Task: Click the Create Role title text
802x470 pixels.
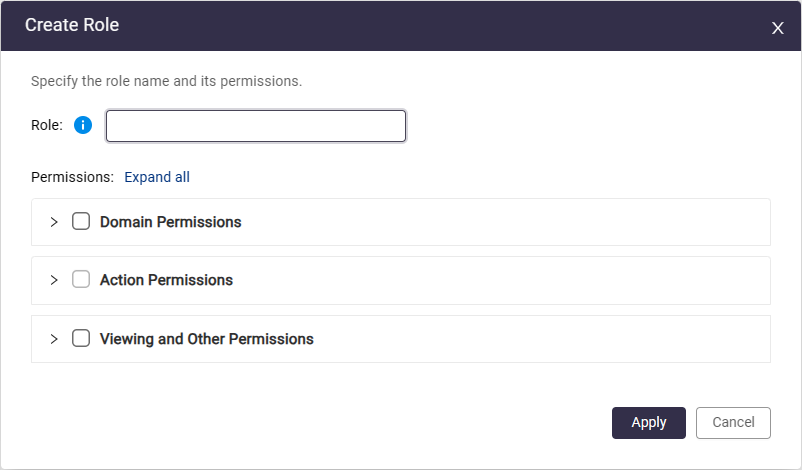Action: click(x=72, y=25)
